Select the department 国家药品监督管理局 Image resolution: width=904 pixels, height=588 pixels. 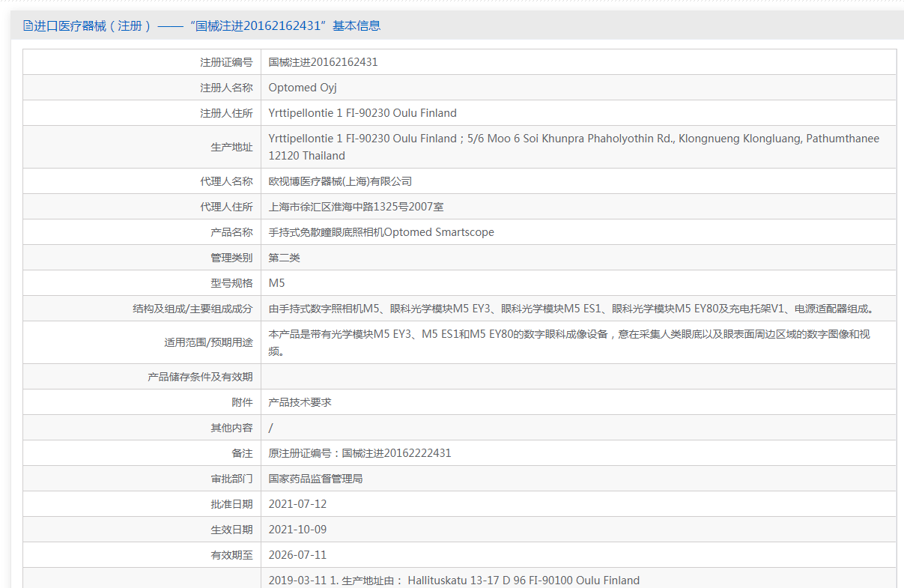pyautogui.click(x=316, y=479)
